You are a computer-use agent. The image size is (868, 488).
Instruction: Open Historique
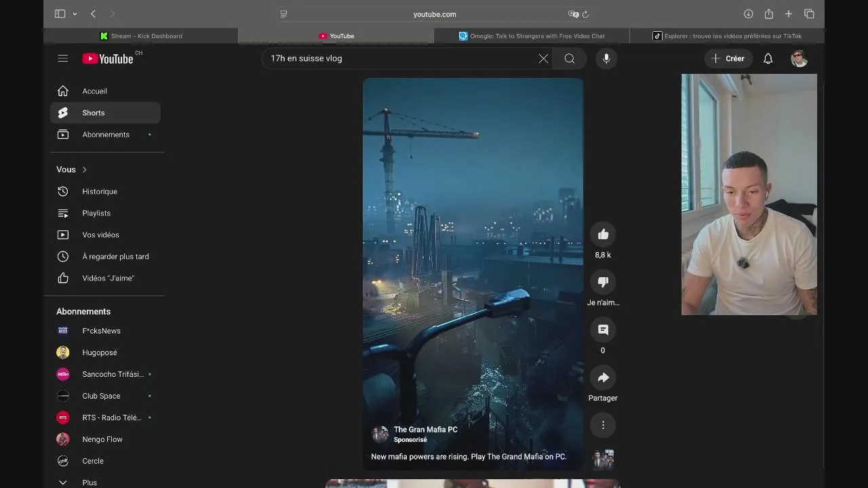click(x=105, y=191)
